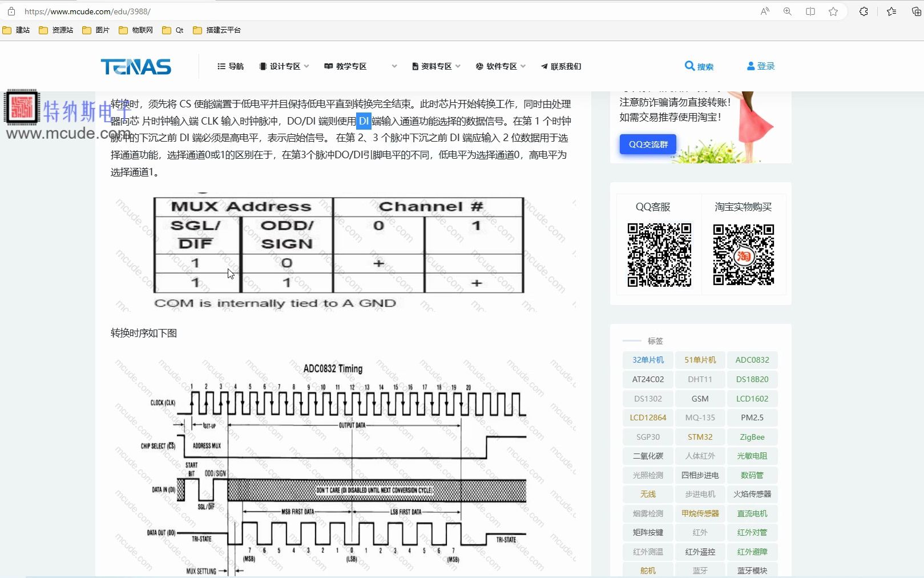The width and height of the screenshot is (924, 578).
Task: Select the DHT11 tag
Action: point(700,379)
